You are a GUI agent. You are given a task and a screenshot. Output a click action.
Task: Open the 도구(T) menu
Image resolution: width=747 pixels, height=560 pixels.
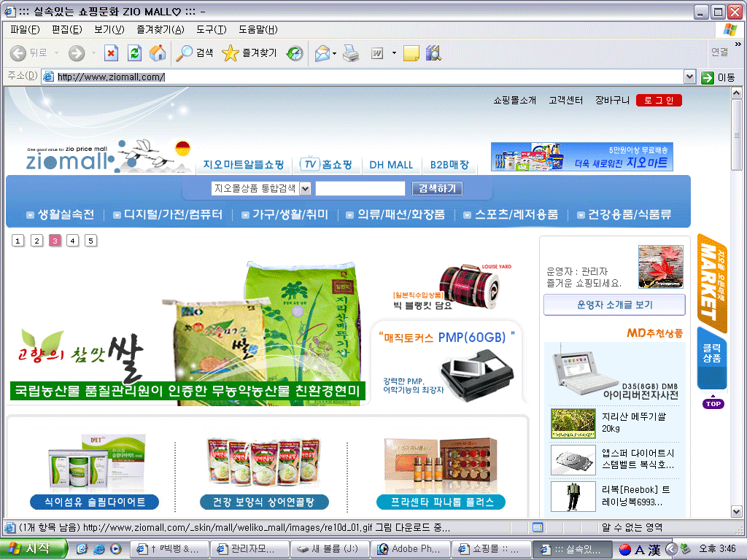[212, 29]
